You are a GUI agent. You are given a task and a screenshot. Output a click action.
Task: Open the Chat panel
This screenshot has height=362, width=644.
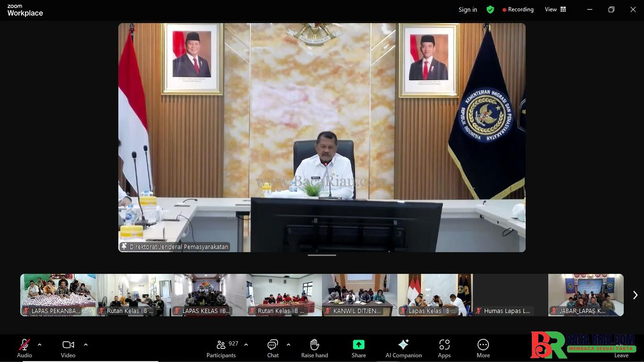tap(272, 348)
